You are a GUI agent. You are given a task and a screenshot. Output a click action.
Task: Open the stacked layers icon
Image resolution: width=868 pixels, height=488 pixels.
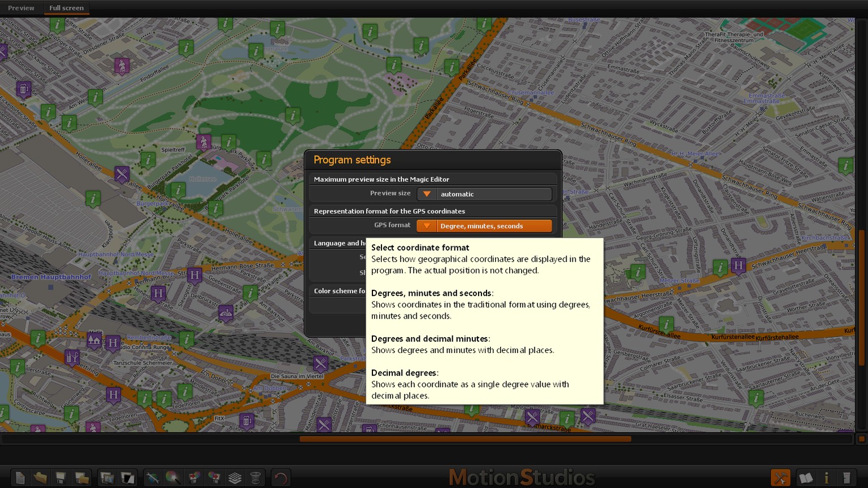click(235, 478)
